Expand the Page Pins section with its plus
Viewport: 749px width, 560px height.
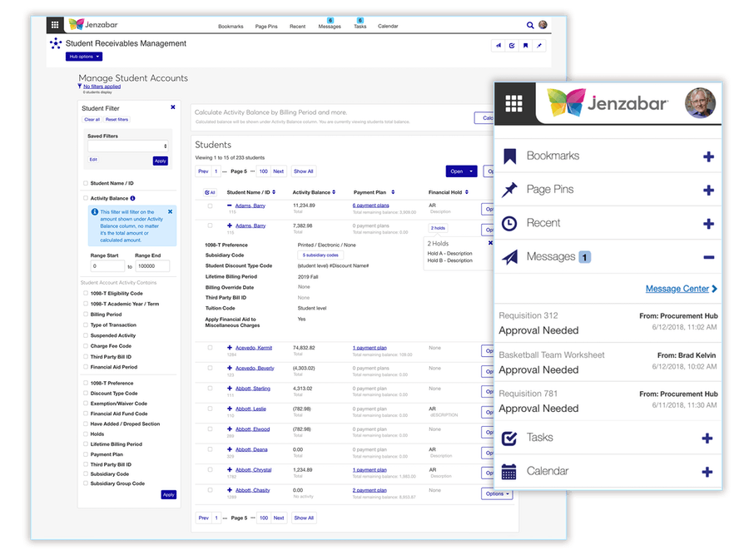(x=708, y=190)
